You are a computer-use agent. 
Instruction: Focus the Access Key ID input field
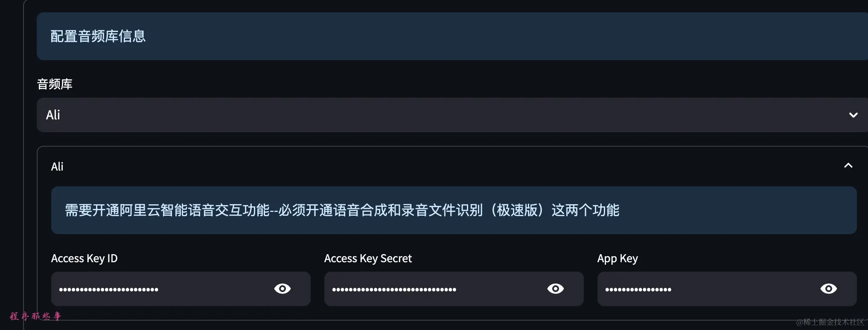click(x=181, y=289)
